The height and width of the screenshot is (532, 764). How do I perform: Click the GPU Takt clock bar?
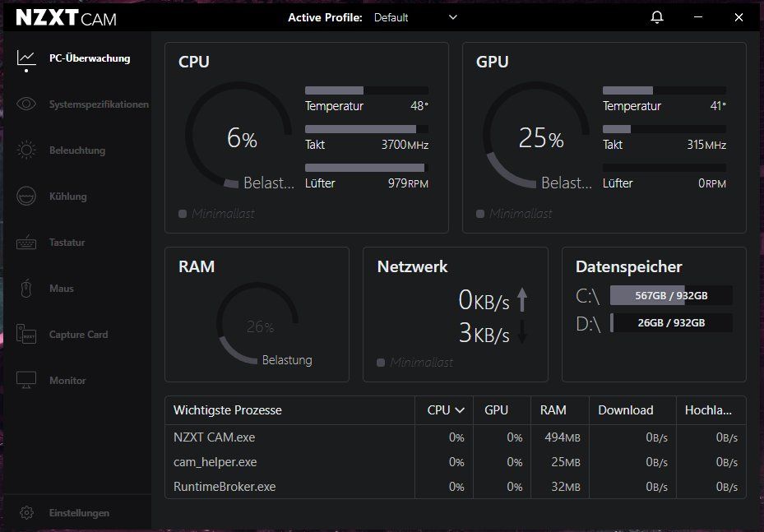(x=664, y=129)
